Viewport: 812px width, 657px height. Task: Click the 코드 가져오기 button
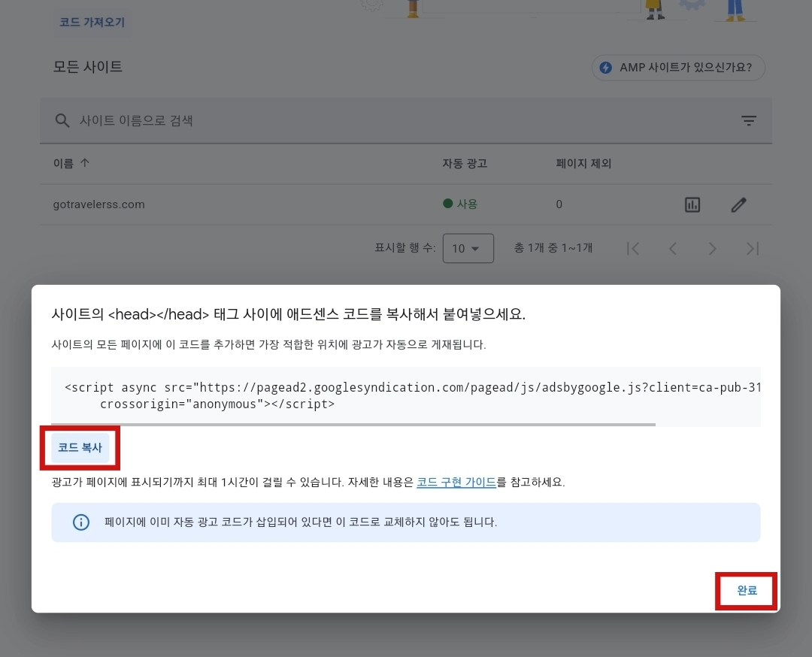tap(92, 23)
